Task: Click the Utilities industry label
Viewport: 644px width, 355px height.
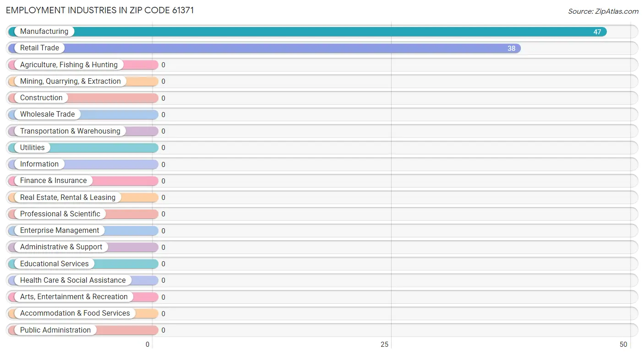Action: pyautogui.click(x=33, y=148)
